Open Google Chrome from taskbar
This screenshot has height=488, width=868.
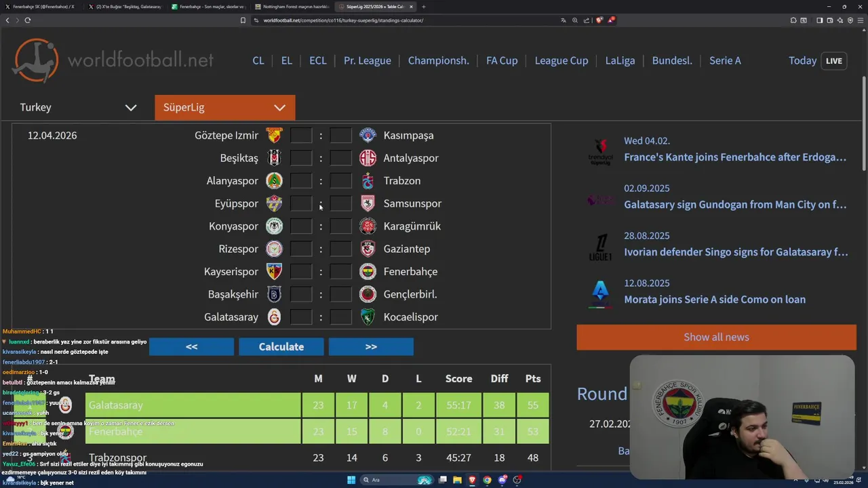click(x=487, y=480)
